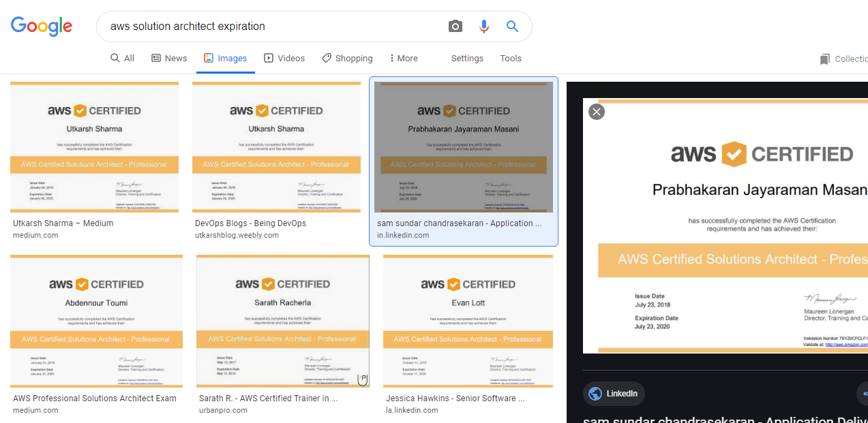Activate voice search with the microphone icon

click(484, 26)
